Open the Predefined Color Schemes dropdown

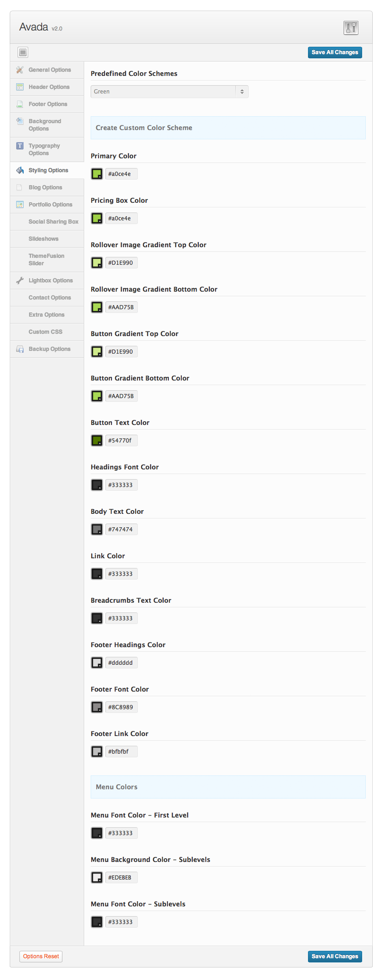tap(169, 92)
